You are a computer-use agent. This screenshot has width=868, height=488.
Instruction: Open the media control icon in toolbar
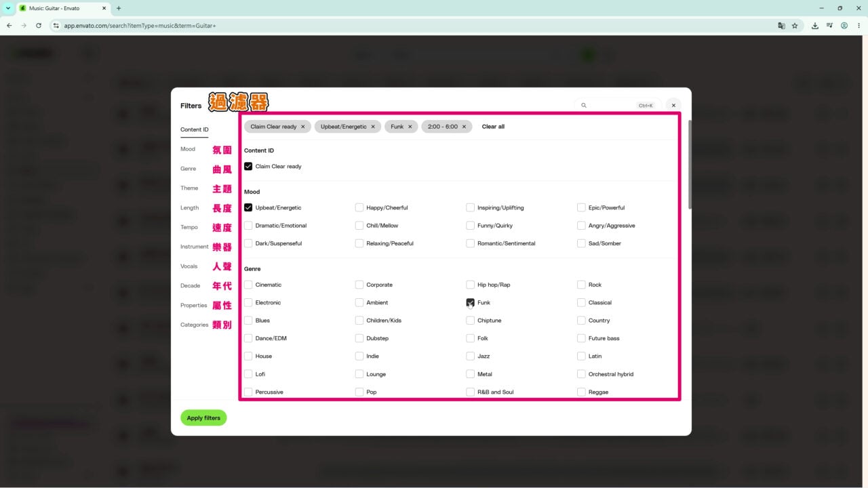(829, 26)
